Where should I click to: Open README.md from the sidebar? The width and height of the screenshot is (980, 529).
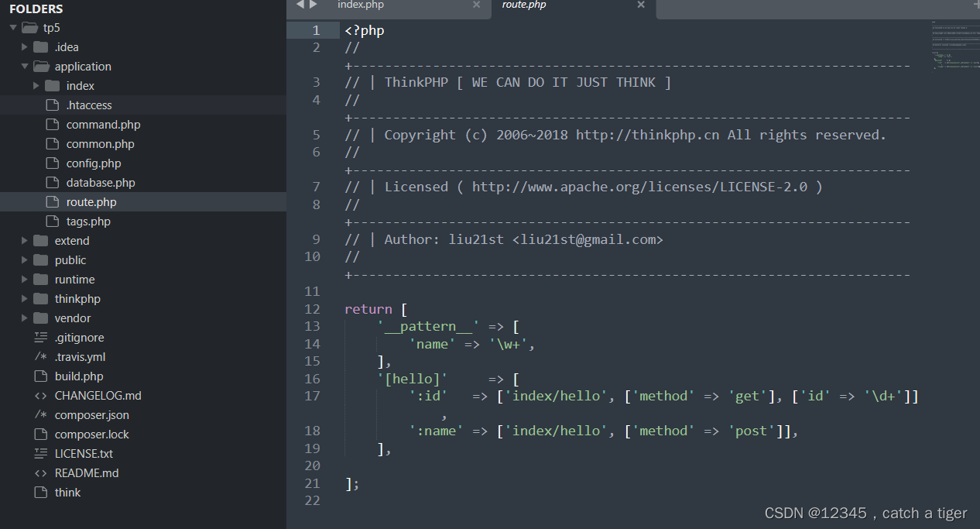click(x=87, y=473)
